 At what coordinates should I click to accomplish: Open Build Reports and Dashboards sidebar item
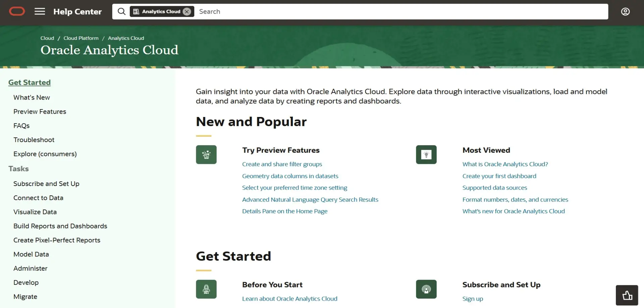pyautogui.click(x=60, y=226)
